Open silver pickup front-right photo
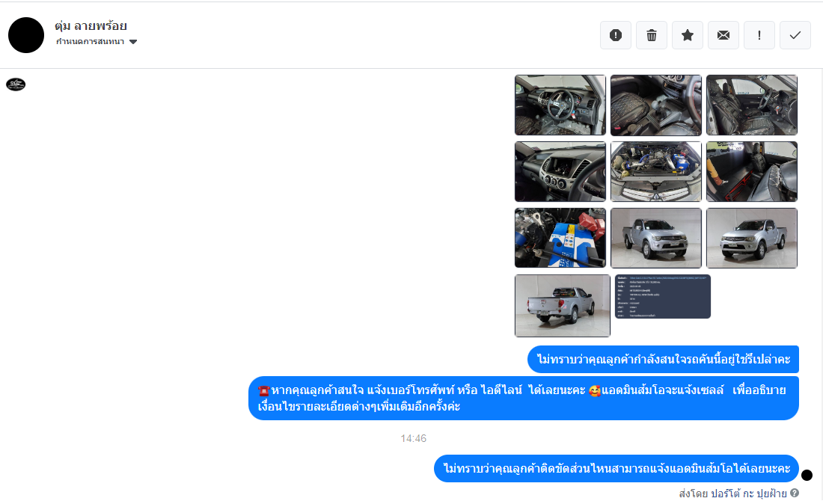This screenshot has width=823, height=504. pos(752,238)
